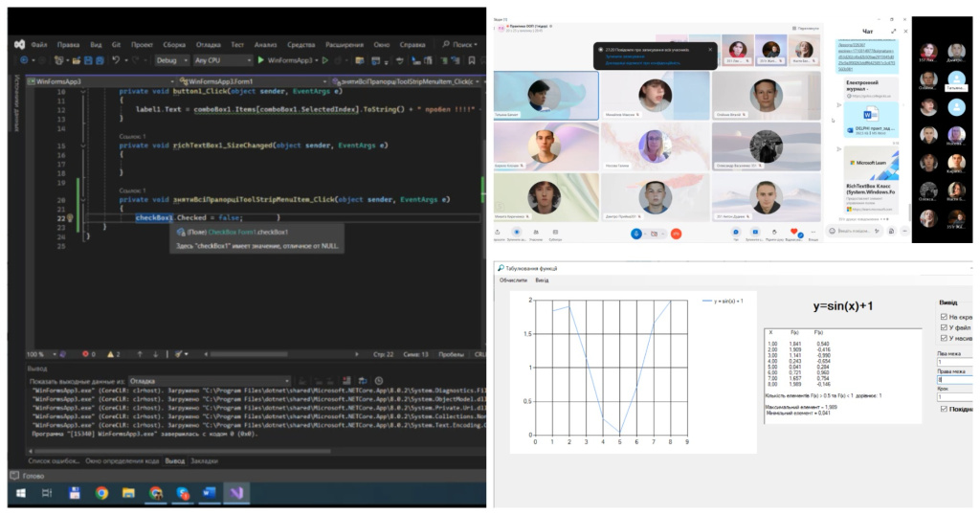Open Вихід menu in function form
This screenshot has width=980, height=515.
coord(542,280)
